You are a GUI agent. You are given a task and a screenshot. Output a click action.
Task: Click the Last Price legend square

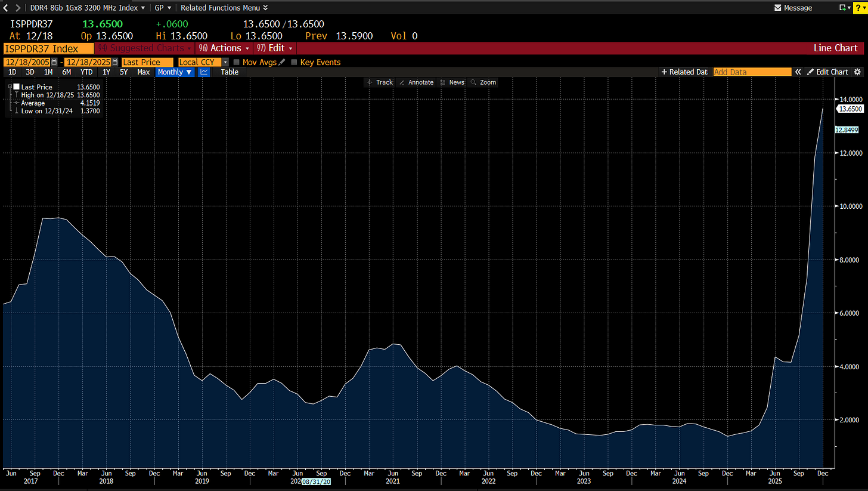[x=17, y=87]
